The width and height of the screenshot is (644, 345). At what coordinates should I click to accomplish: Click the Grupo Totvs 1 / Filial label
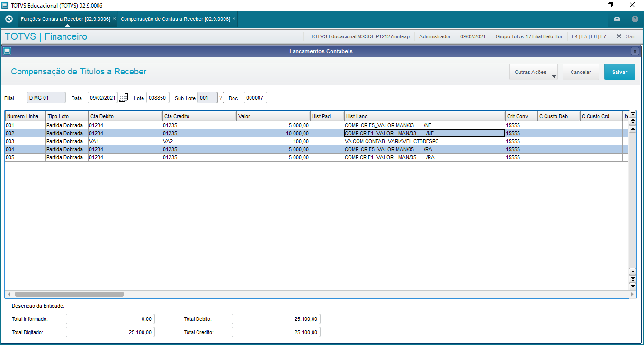529,36
